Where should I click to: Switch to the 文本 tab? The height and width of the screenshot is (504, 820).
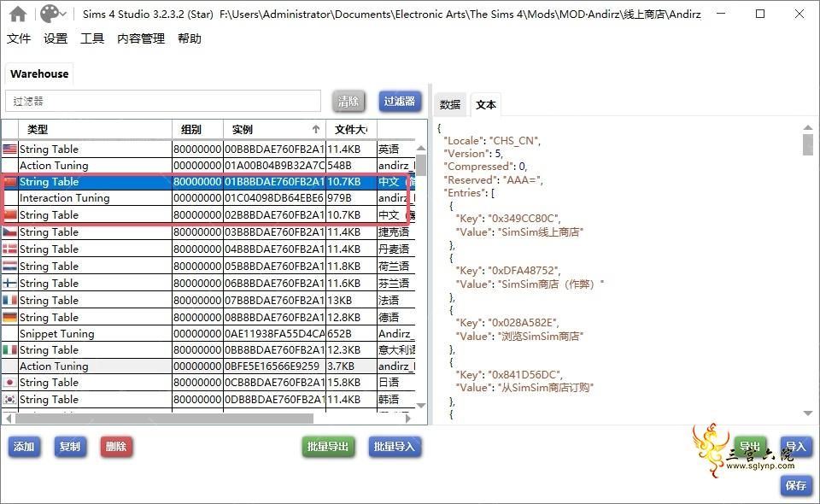(x=486, y=104)
